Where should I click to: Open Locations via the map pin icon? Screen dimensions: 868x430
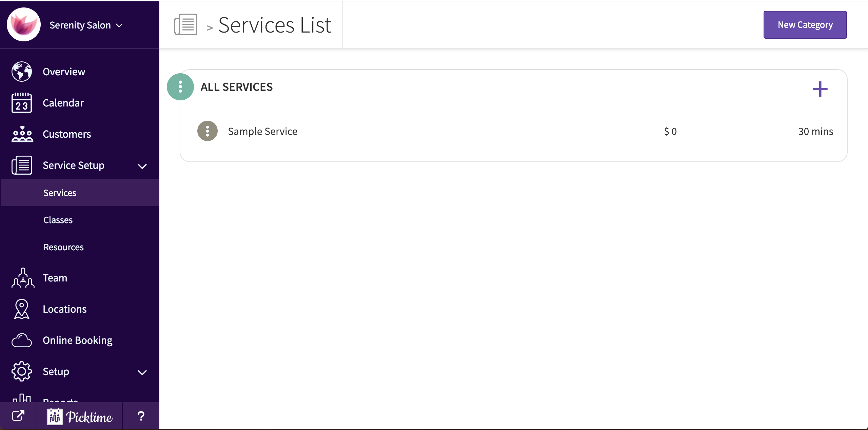(21, 309)
